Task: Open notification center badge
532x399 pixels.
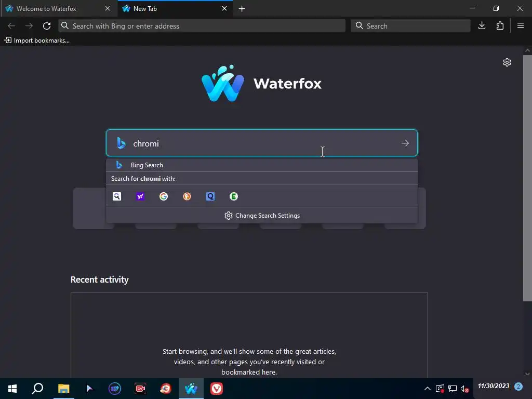Action: [518, 386]
